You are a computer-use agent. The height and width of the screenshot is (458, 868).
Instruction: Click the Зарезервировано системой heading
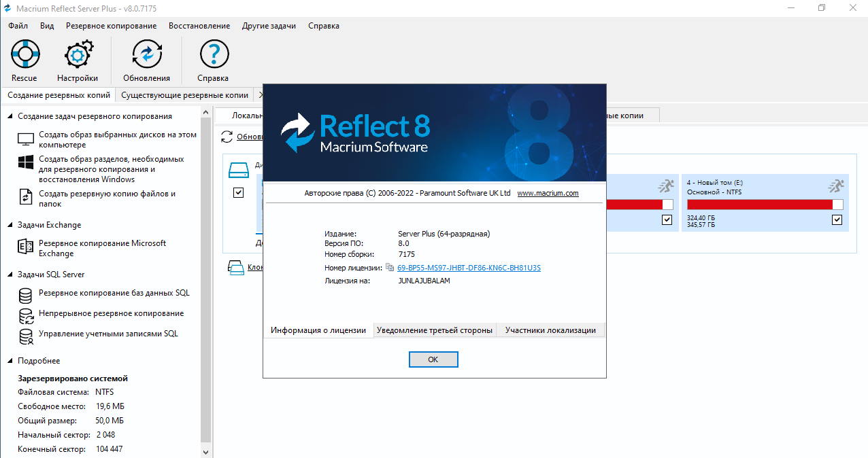tap(73, 378)
